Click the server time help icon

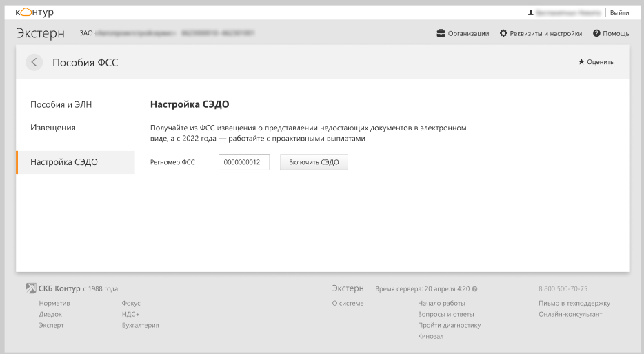475,289
